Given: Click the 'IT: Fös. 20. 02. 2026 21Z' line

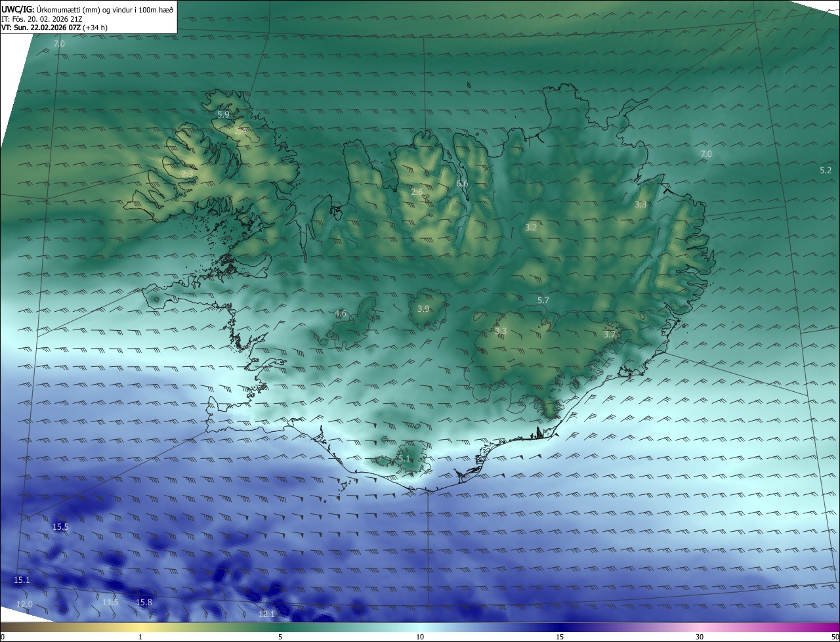Looking at the screenshot, I should [x=42, y=19].
